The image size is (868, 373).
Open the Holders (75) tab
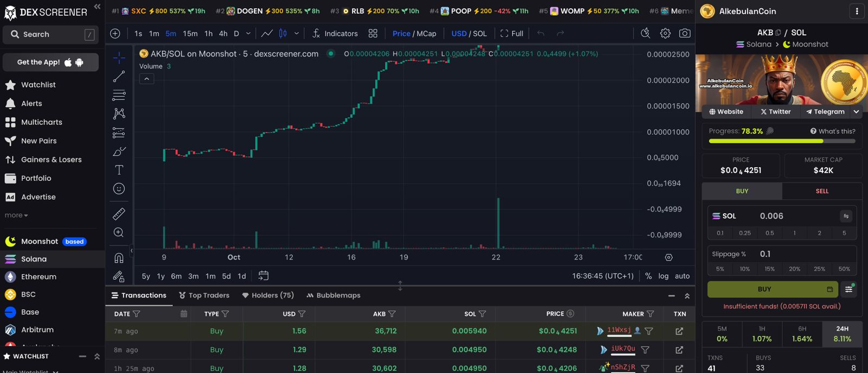click(268, 295)
